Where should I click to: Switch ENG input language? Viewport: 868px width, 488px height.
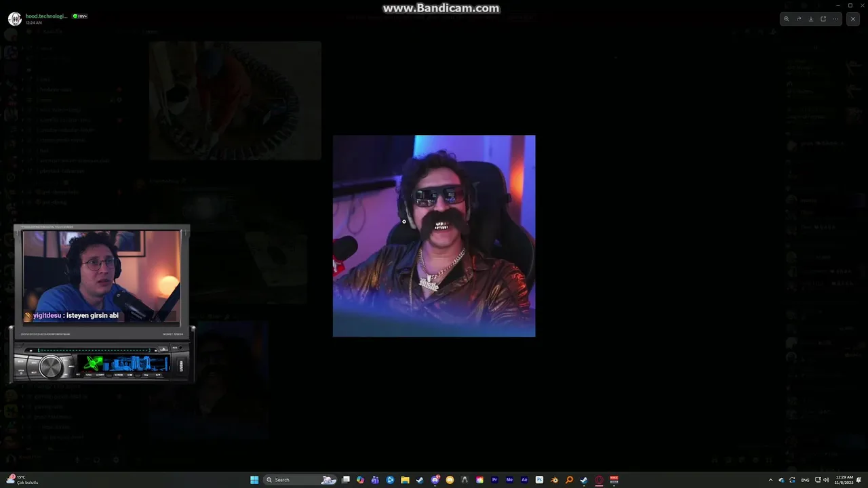click(806, 480)
